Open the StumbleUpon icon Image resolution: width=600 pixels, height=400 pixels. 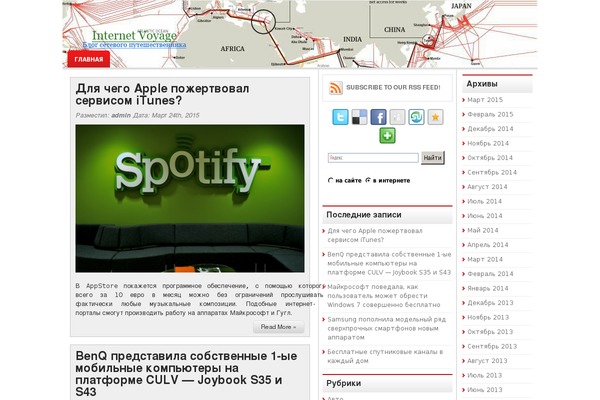pyautogui.click(x=416, y=117)
